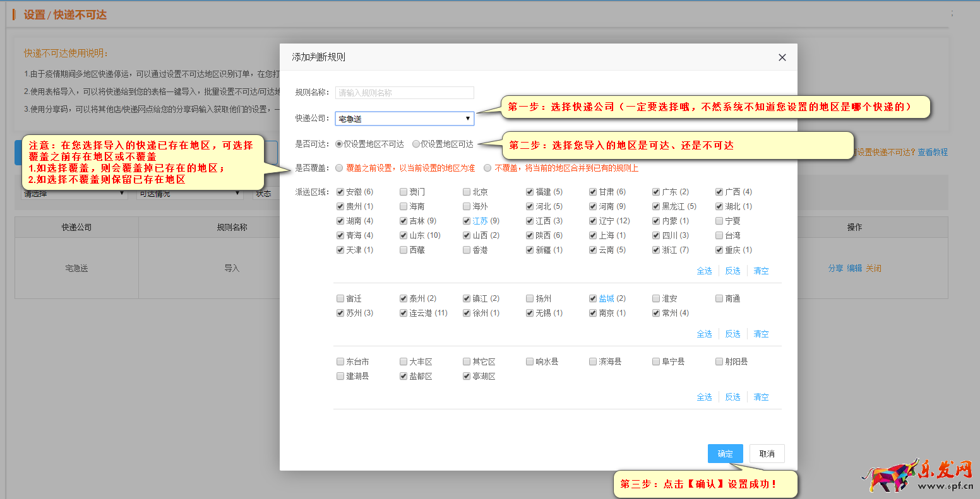Check the 西藏 province checkbox
This screenshot has width=980, height=499.
[403, 250]
